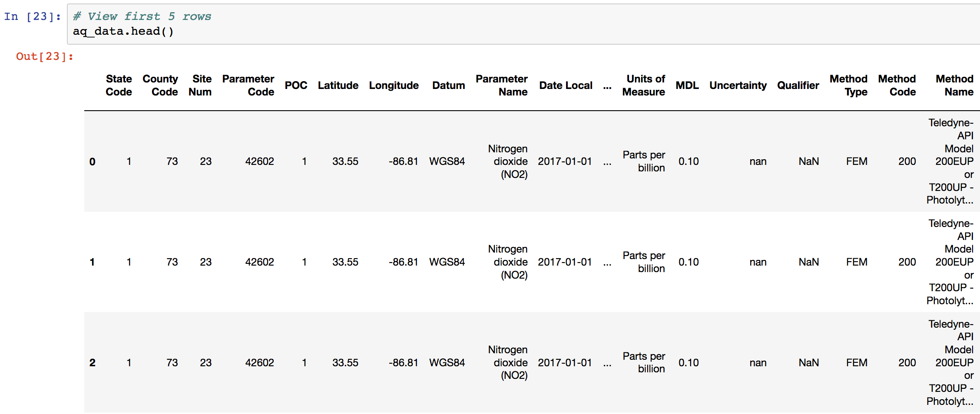Viewport: 980px width, 414px height.
Task: Click the Longitude column header
Action: point(394,85)
